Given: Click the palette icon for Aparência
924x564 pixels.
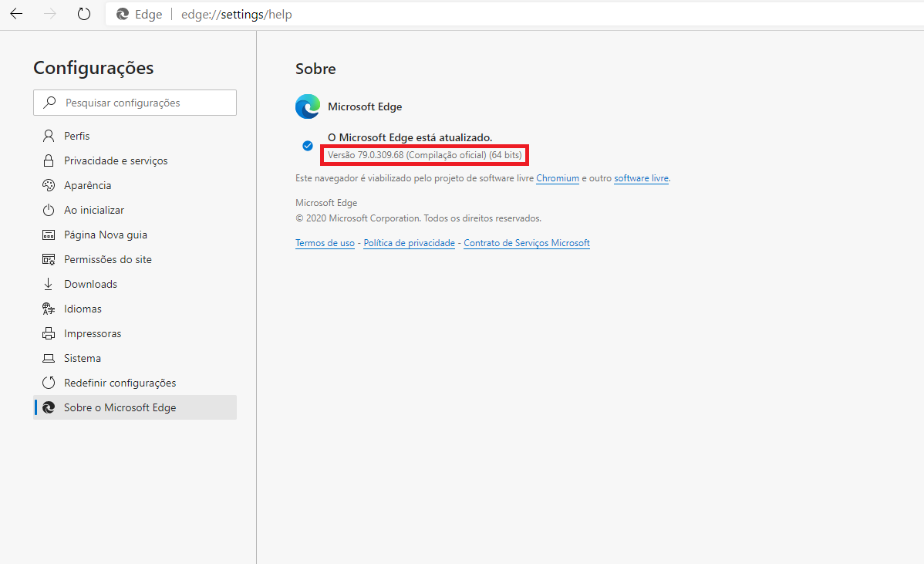Looking at the screenshot, I should click(x=49, y=186).
